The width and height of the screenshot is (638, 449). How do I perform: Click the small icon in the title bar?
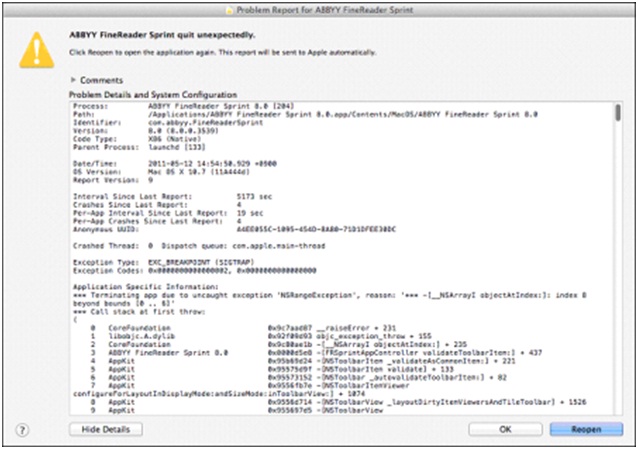click(230, 10)
